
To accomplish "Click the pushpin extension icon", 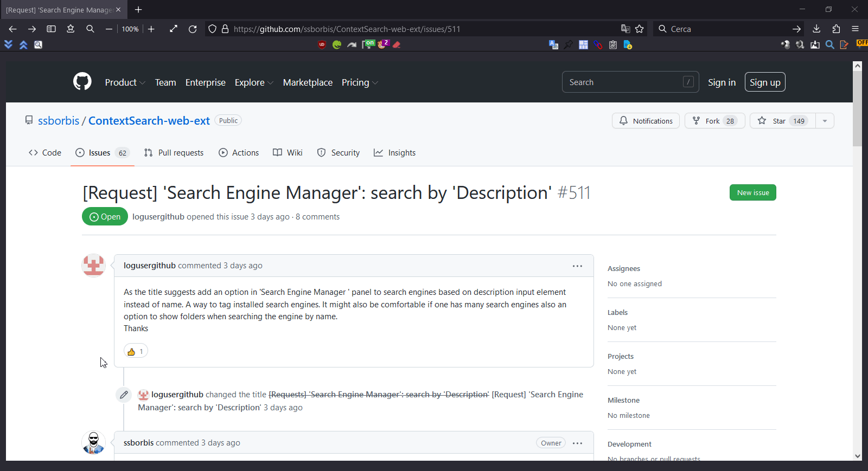I will (568, 44).
